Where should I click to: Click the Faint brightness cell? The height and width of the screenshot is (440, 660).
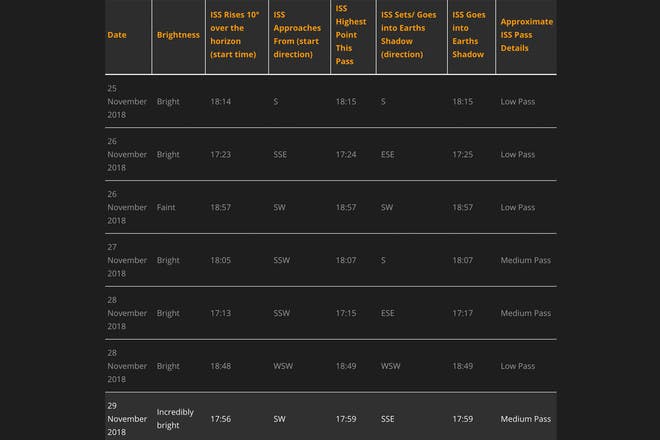click(x=166, y=207)
